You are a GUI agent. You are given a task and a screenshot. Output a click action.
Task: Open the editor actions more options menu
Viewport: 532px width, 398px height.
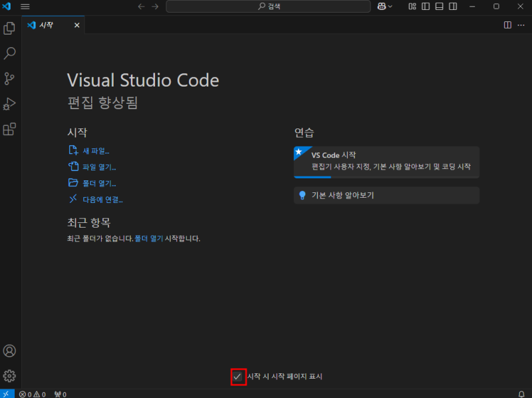pos(521,25)
